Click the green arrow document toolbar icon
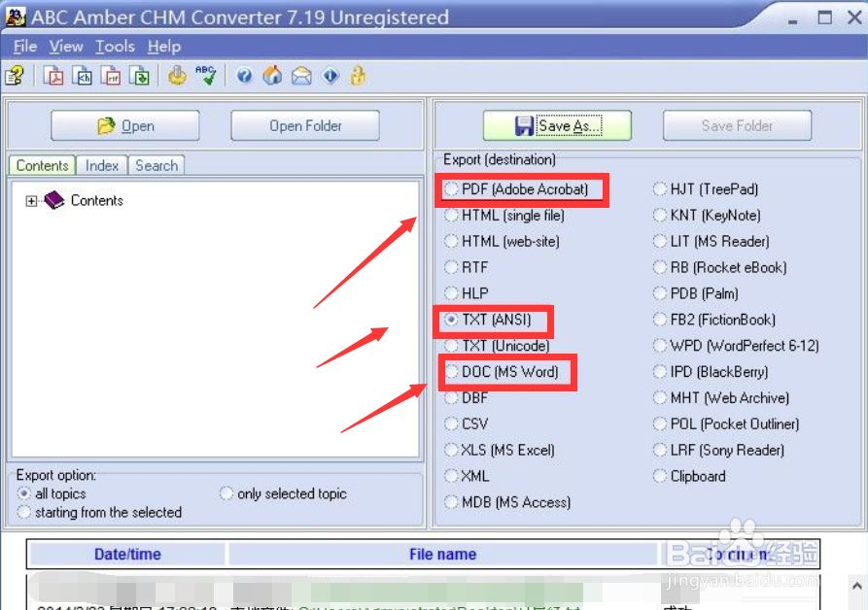 [x=140, y=75]
